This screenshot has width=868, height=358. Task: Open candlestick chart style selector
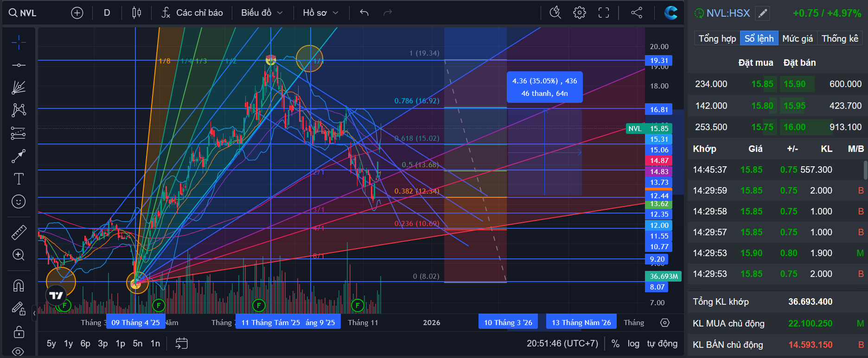(x=137, y=13)
